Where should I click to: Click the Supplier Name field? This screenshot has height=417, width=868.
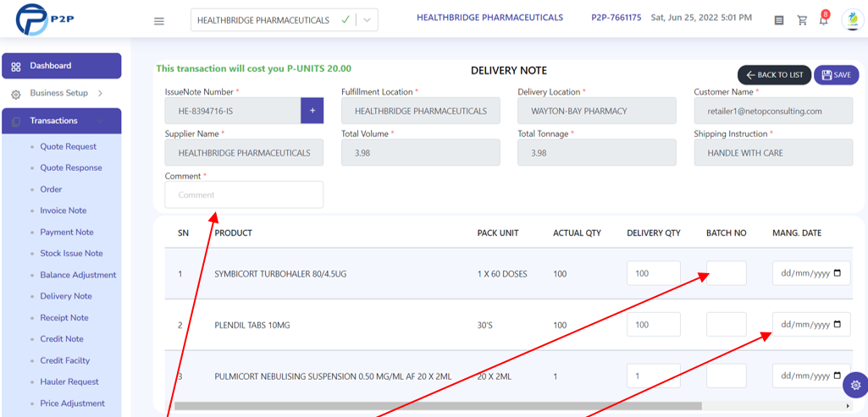point(244,152)
